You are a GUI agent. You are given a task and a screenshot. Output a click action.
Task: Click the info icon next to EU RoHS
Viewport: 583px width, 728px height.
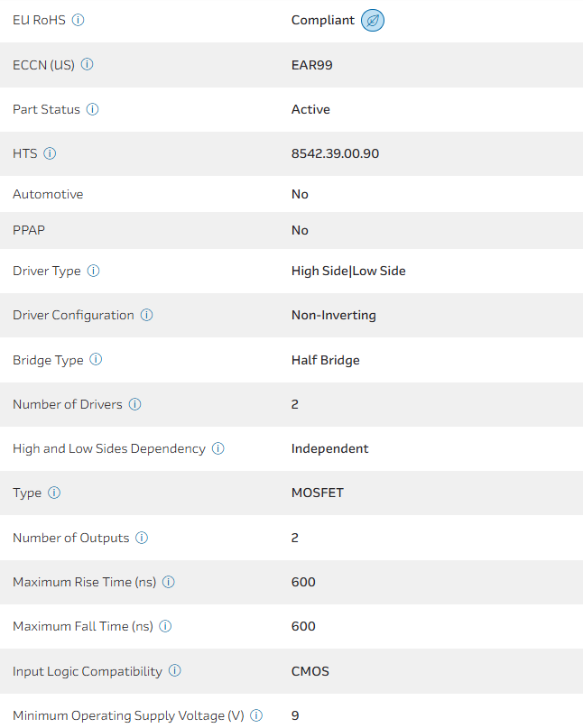78,20
